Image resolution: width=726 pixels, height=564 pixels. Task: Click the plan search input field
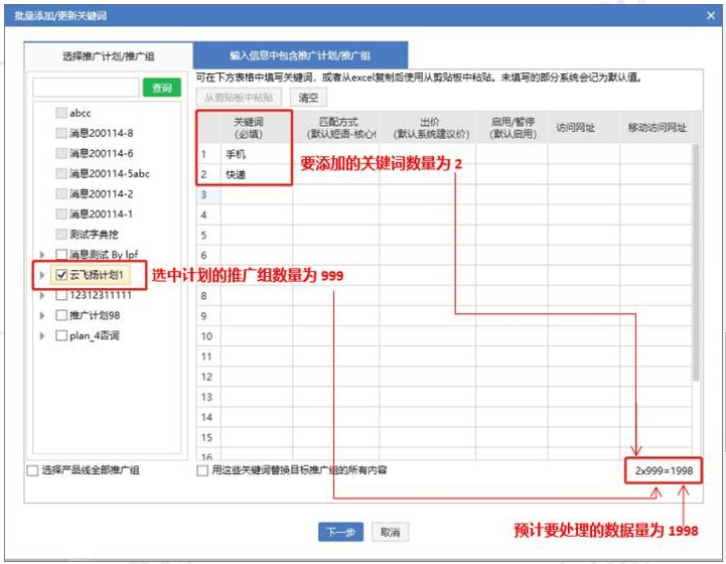(86, 88)
